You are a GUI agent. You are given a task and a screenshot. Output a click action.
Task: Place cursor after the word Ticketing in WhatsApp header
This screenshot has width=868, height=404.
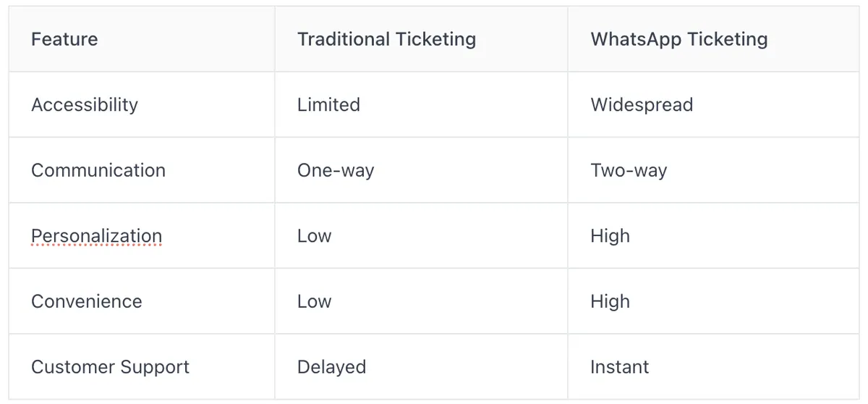pyautogui.click(x=769, y=39)
